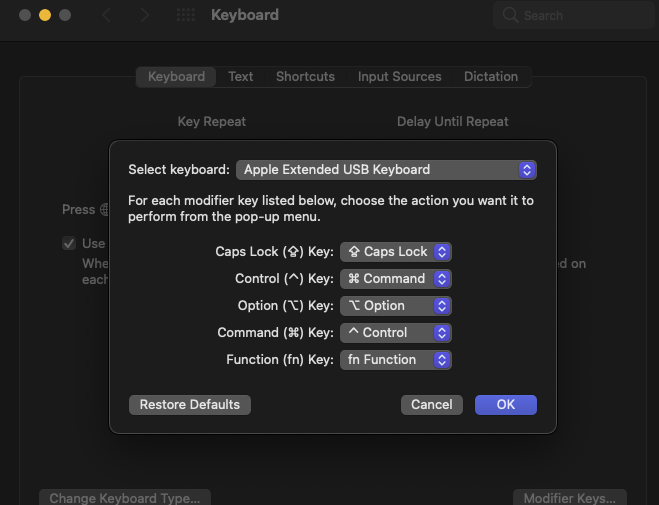The width and height of the screenshot is (659, 505).
Task: Go to the Dictation tab
Action: coord(491,77)
